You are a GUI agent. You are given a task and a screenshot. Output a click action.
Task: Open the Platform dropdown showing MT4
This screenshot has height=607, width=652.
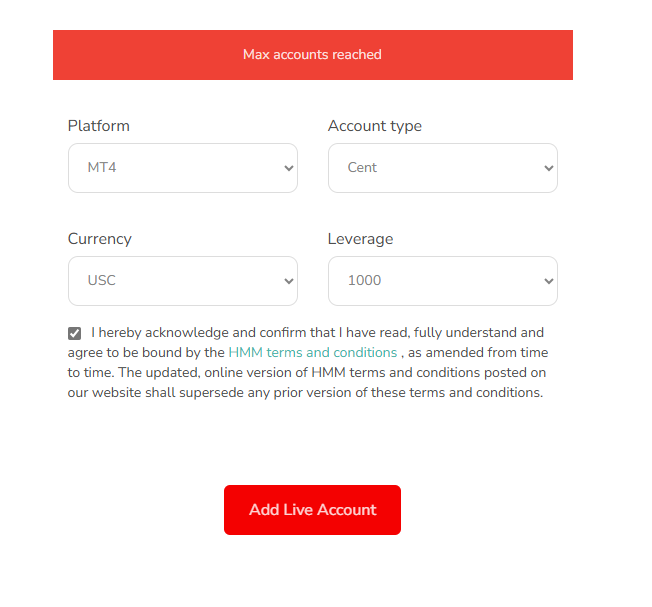click(182, 168)
